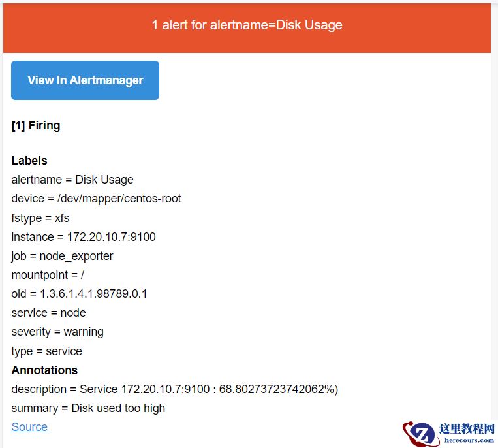This screenshot has height=448, width=498.
Task: Click the description annotation with 68.80% value
Action: point(175,389)
